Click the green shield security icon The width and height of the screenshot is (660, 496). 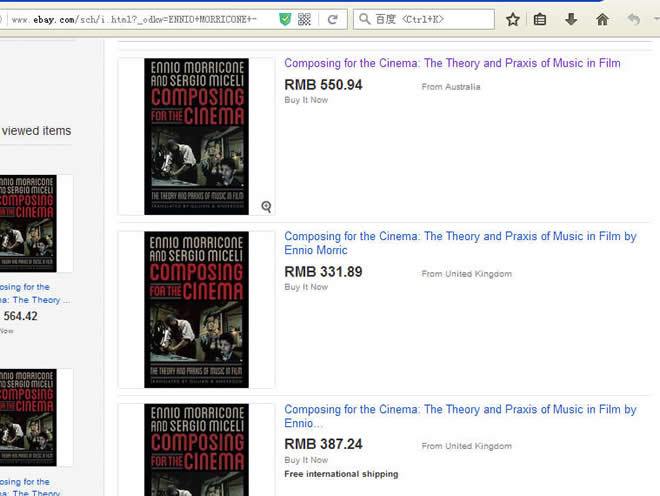(x=285, y=19)
